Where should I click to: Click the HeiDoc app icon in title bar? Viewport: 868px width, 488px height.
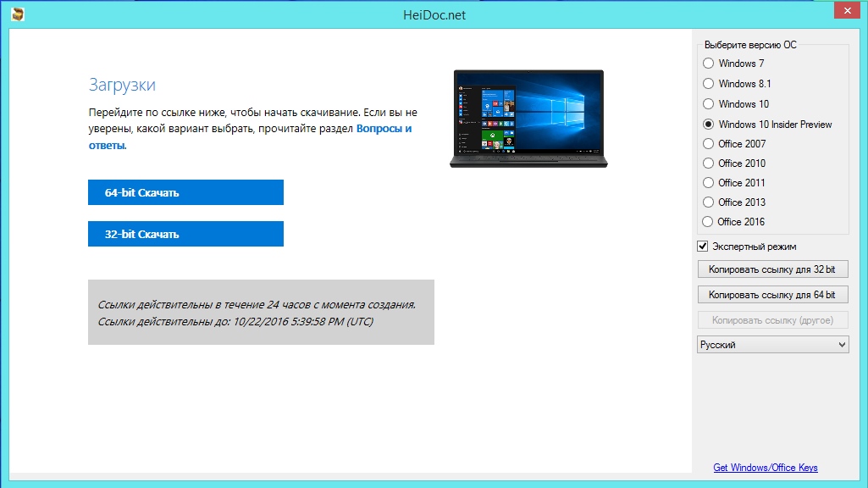[x=18, y=14]
